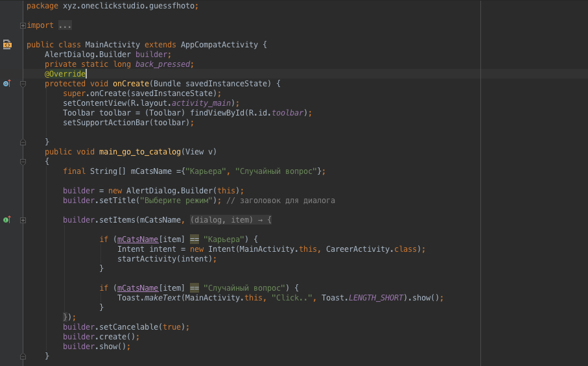The image size is (588, 366).
Task: Open related XML file gutter icon beside MainActivity class
Action: click(7, 45)
